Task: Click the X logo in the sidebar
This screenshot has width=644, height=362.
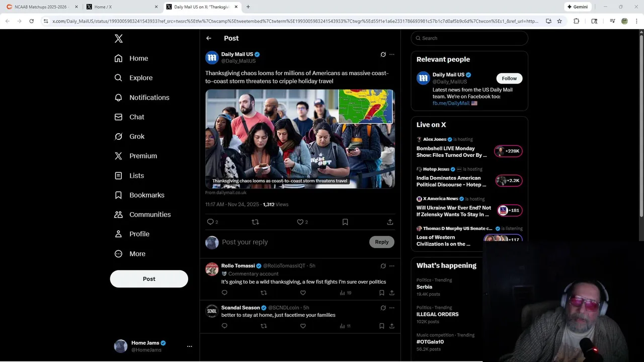Action: (118, 39)
